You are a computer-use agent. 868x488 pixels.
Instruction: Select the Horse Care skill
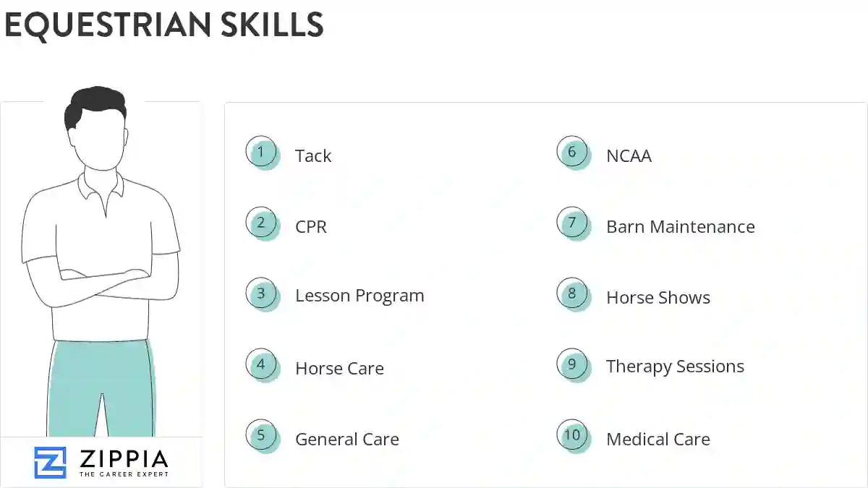click(x=339, y=369)
